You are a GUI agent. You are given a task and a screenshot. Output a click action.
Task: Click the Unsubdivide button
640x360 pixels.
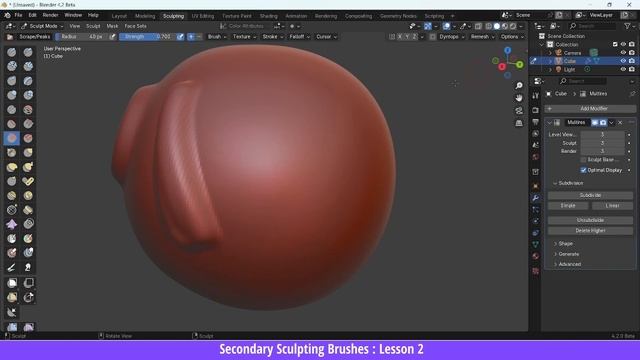[x=590, y=220]
